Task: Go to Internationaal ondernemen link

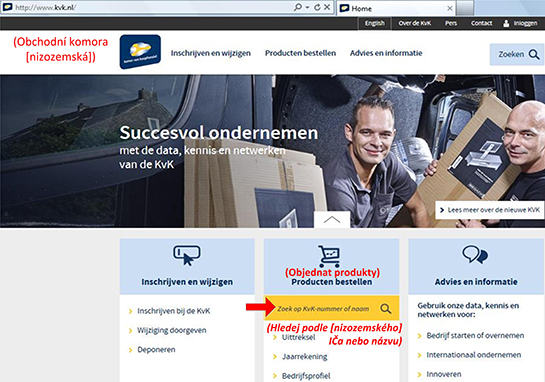Action: click(x=474, y=355)
